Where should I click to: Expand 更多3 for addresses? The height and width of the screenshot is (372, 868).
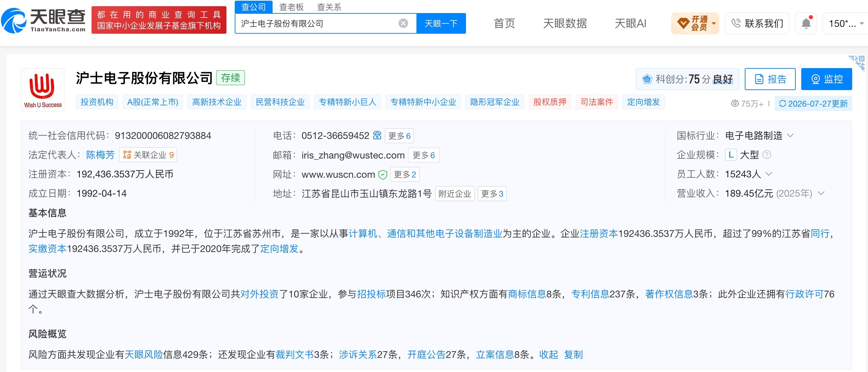coord(492,194)
